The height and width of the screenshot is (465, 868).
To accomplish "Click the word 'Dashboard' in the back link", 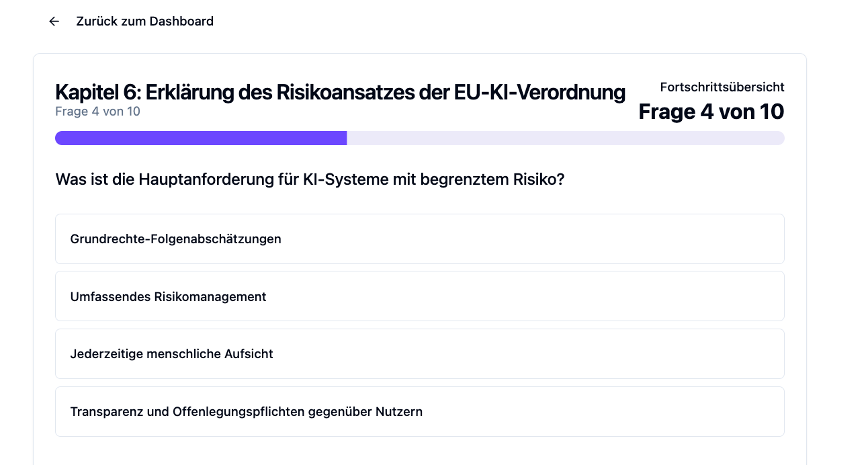I will click(x=181, y=22).
